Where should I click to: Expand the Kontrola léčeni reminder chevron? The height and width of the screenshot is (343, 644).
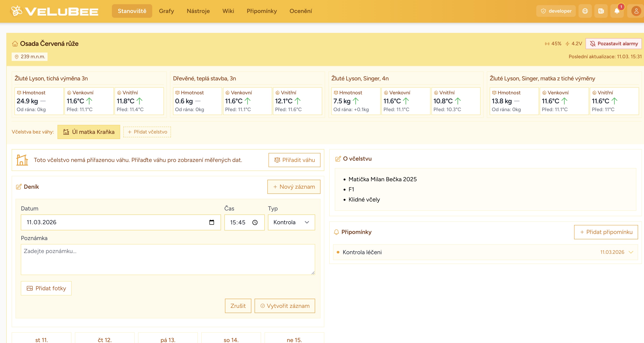(631, 252)
